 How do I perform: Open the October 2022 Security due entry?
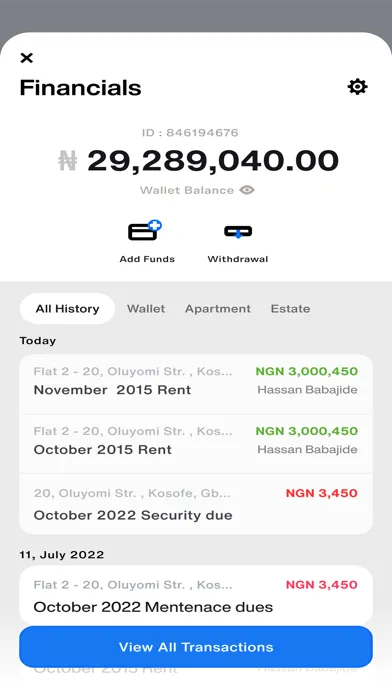point(196,504)
